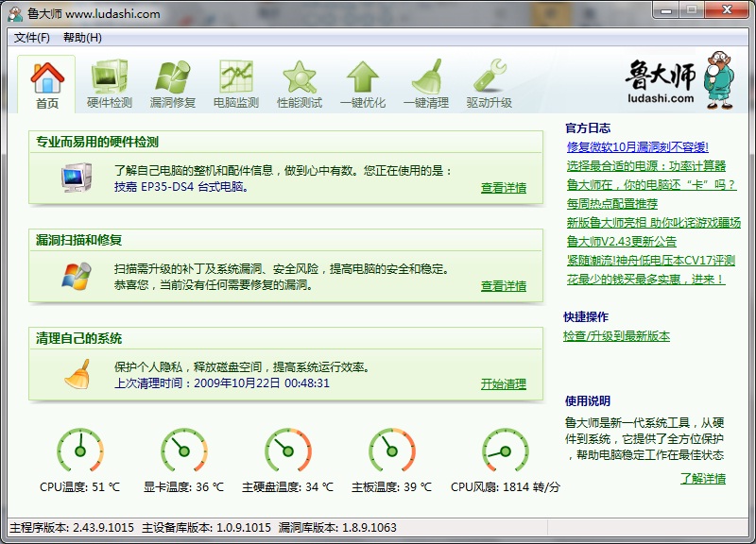The height and width of the screenshot is (544, 756).
Task: Open the 紧随潮流!神舟低电压本CV17评测 link
Action: tap(651, 261)
